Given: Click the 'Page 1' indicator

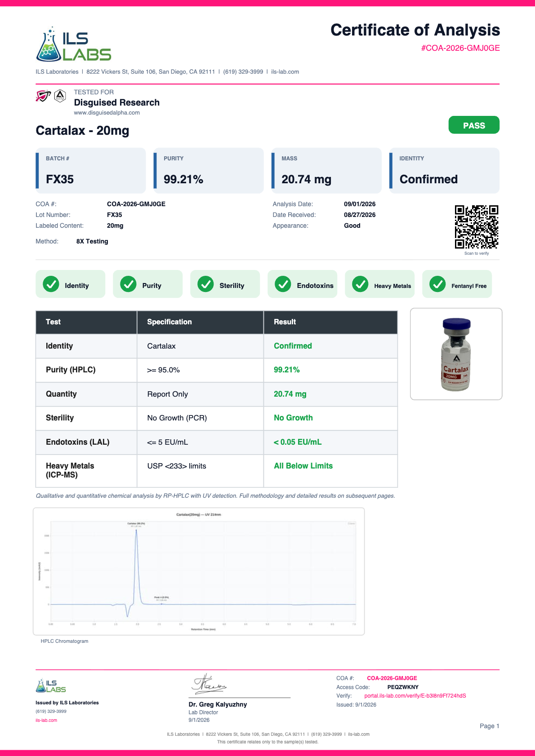Looking at the screenshot, I should point(489,726).
